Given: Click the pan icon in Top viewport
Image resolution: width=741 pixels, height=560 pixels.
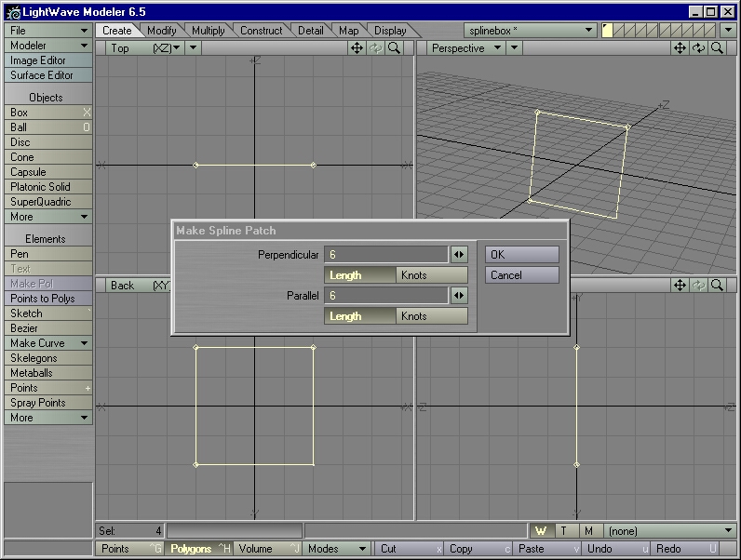Looking at the screenshot, I should pyautogui.click(x=357, y=48).
